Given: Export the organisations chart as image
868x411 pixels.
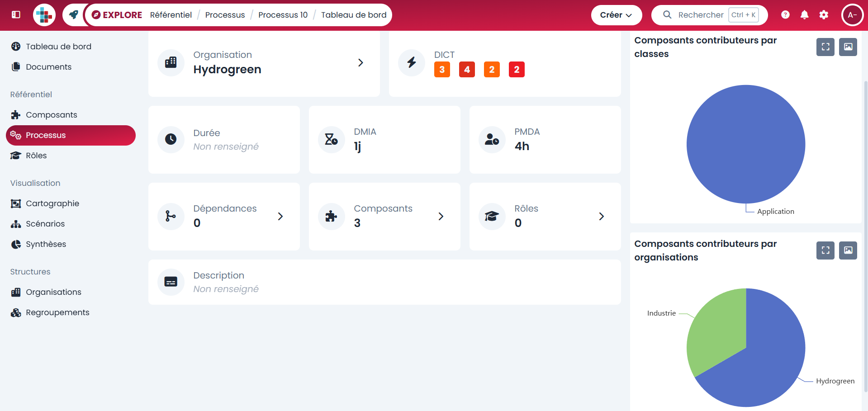Looking at the screenshot, I should pyautogui.click(x=848, y=250).
